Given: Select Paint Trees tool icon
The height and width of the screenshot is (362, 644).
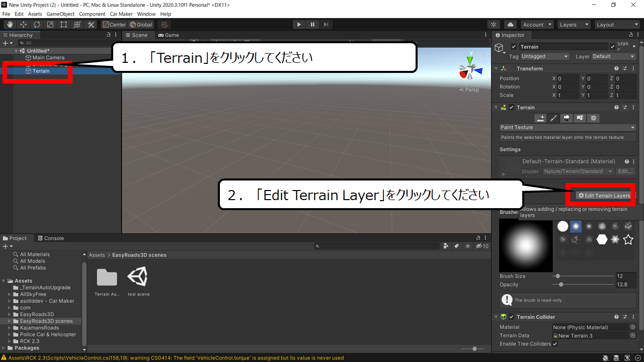Looking at the screenshot, I should tap(567, 118).
